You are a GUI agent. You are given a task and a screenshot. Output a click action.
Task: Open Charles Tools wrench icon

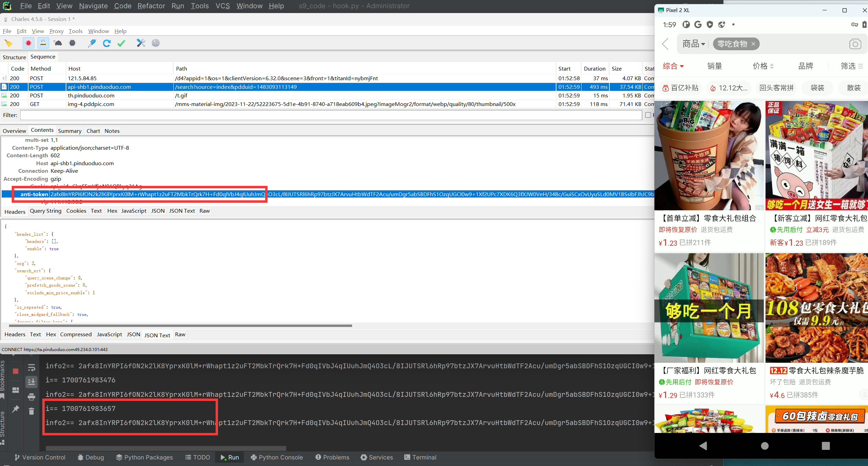click(141, 43)
